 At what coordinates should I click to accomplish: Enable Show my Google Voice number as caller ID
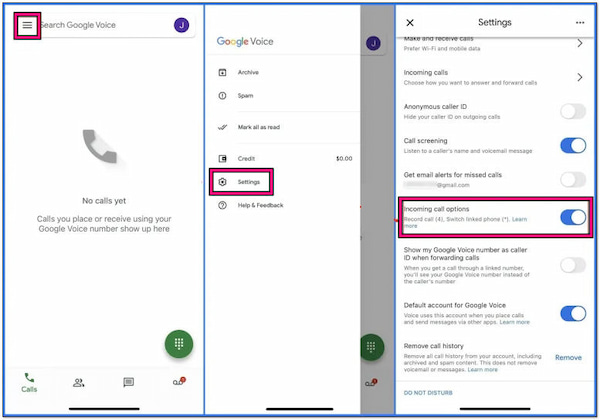point(573,265)
